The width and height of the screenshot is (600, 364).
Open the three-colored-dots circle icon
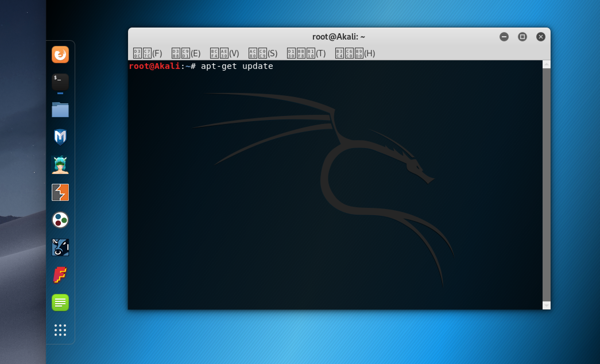pos(60,220)
